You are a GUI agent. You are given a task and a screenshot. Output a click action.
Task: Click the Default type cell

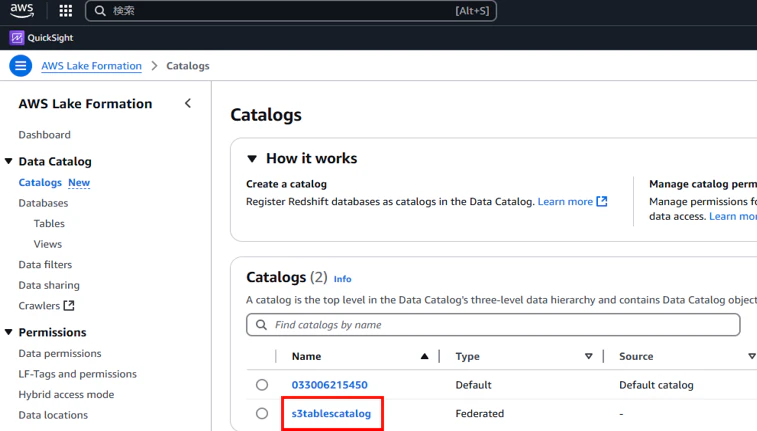pos(474,385)
